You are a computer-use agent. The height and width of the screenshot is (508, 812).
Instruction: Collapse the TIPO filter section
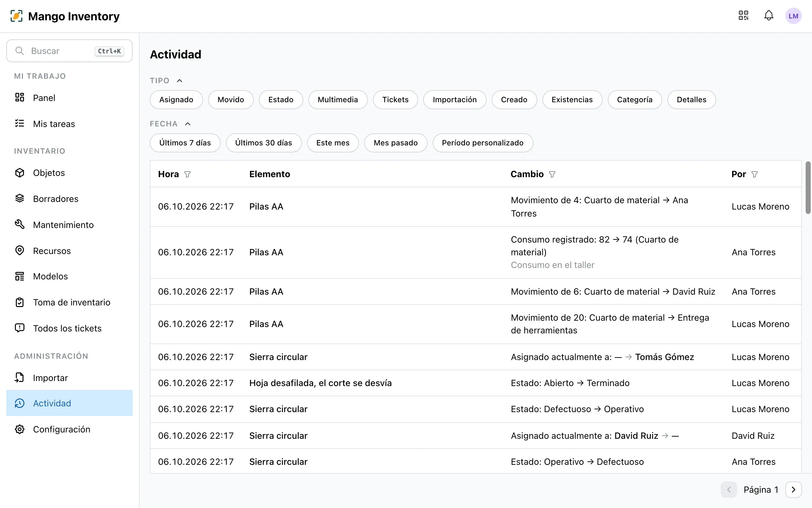point(180,81)
